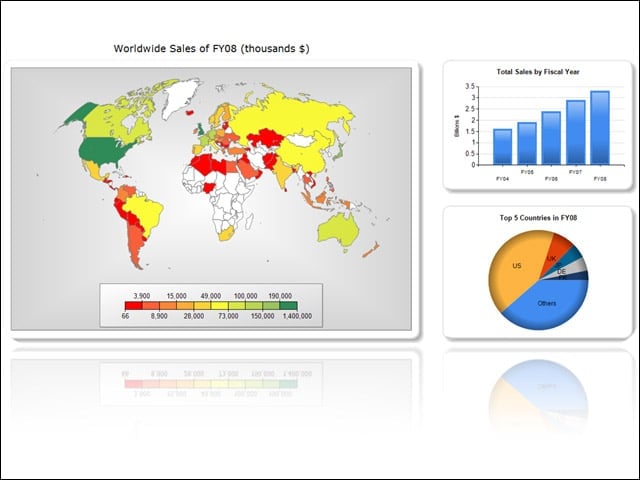640x480 pixels.
Task: Select white Greenland on the map
Action: point(180,96)
